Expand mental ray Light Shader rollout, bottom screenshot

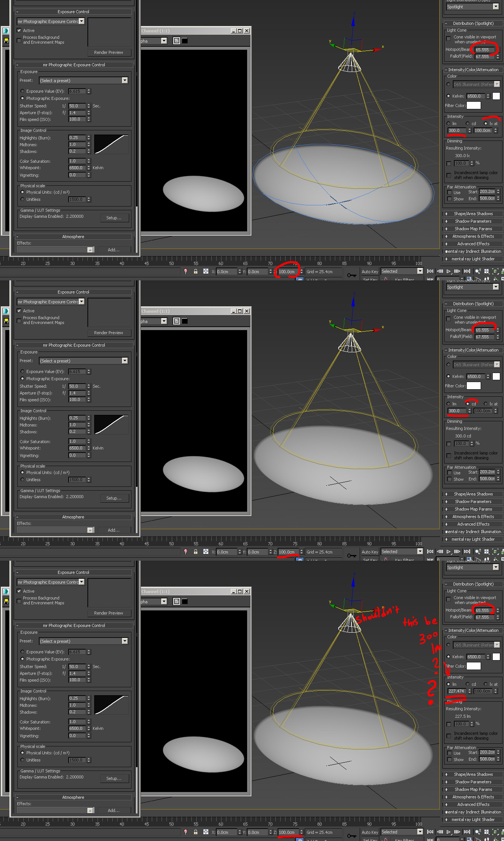click(x=473, y=820)
